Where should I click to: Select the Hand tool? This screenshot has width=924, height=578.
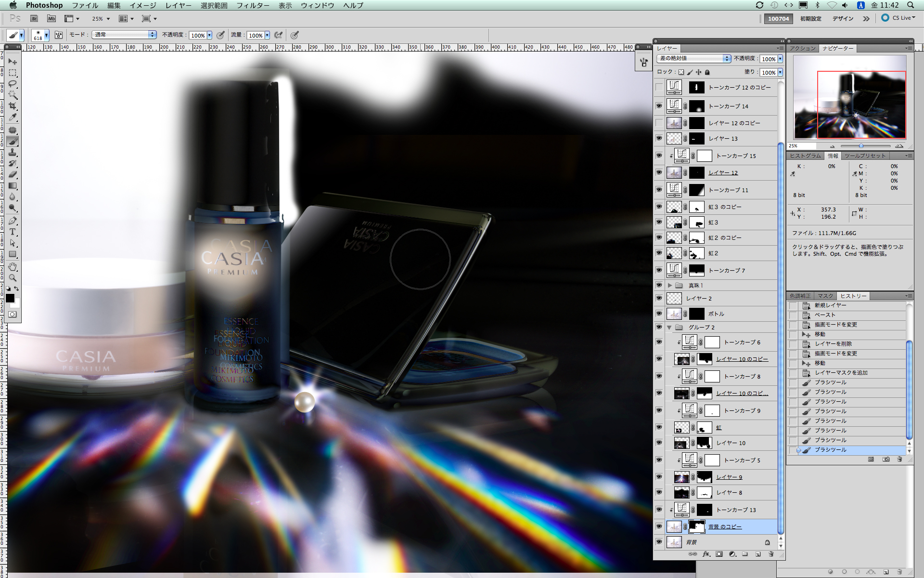coord(13,266)
